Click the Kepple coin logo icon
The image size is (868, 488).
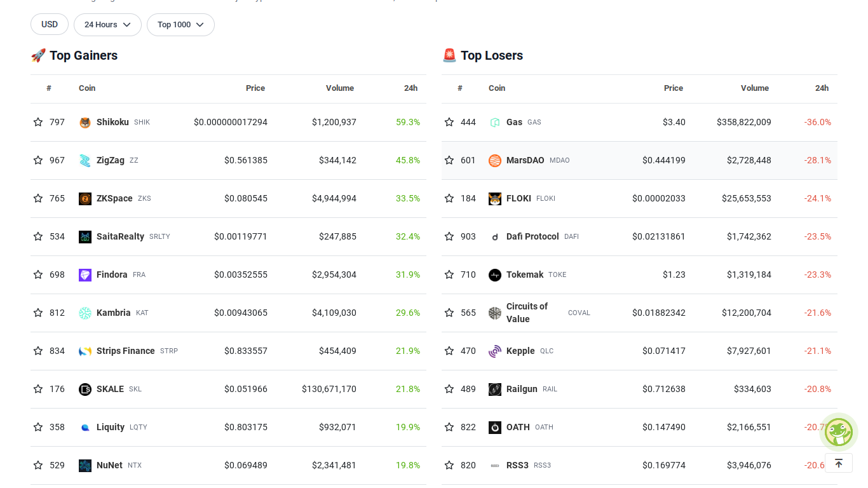pyautogui.click(x=495, y=351)
